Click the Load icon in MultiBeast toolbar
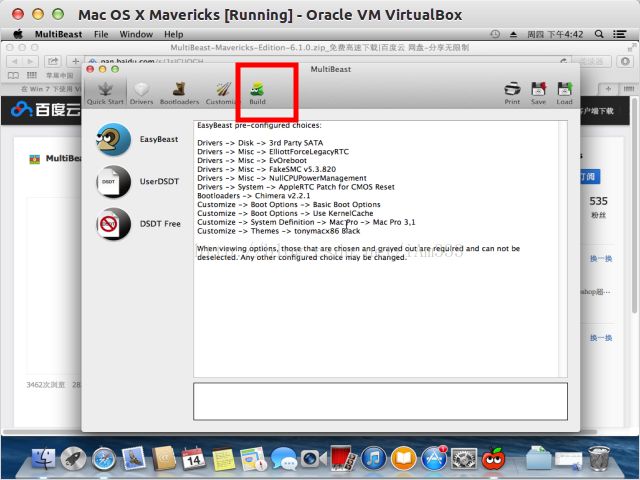Image resolution: width=640 pixels, height=480 pixels. click(564, 93)
